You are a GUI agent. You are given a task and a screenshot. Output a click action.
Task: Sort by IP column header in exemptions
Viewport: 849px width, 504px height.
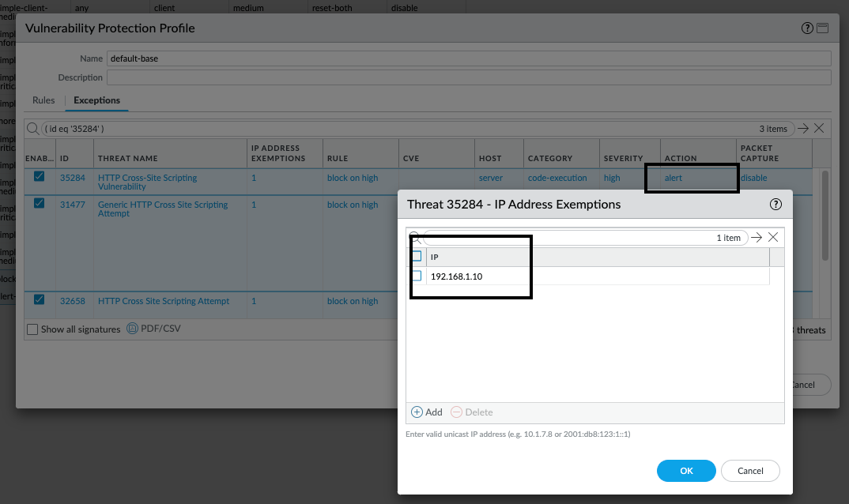coord(434,258)
